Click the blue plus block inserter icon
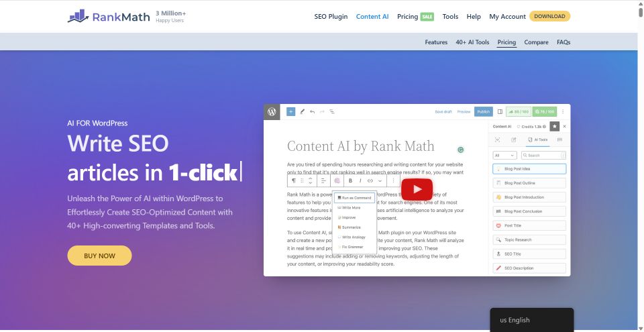This screenshot has height=332, width=644. (x=291, y=111)
